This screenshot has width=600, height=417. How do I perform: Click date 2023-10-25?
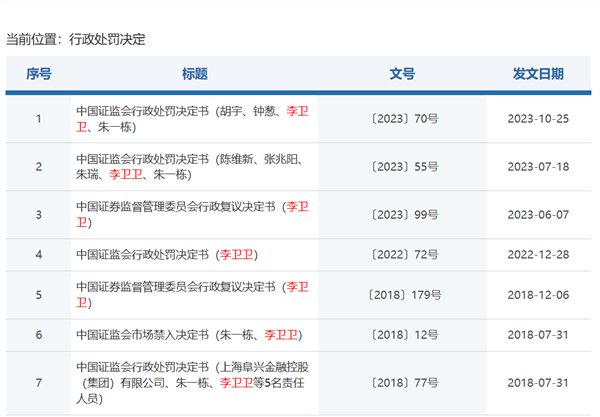pos(538,119)
